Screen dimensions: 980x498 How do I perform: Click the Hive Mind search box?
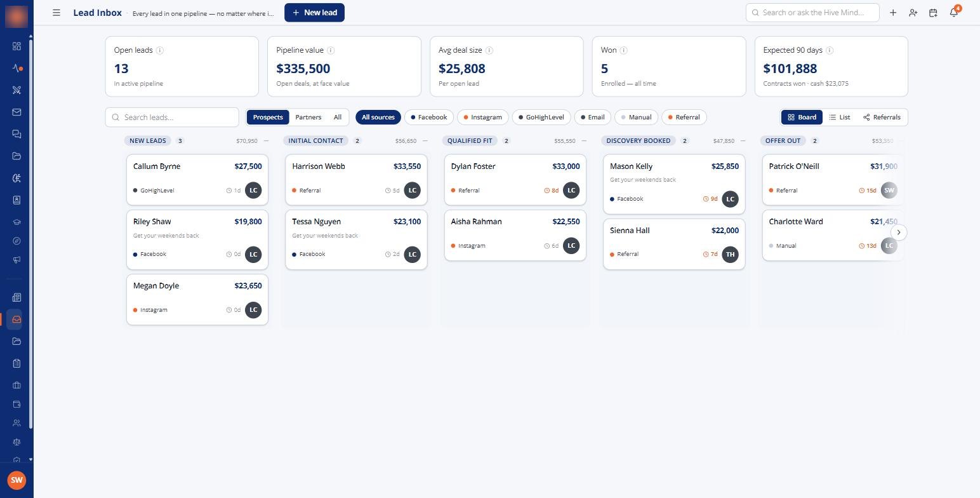[812, 13]
